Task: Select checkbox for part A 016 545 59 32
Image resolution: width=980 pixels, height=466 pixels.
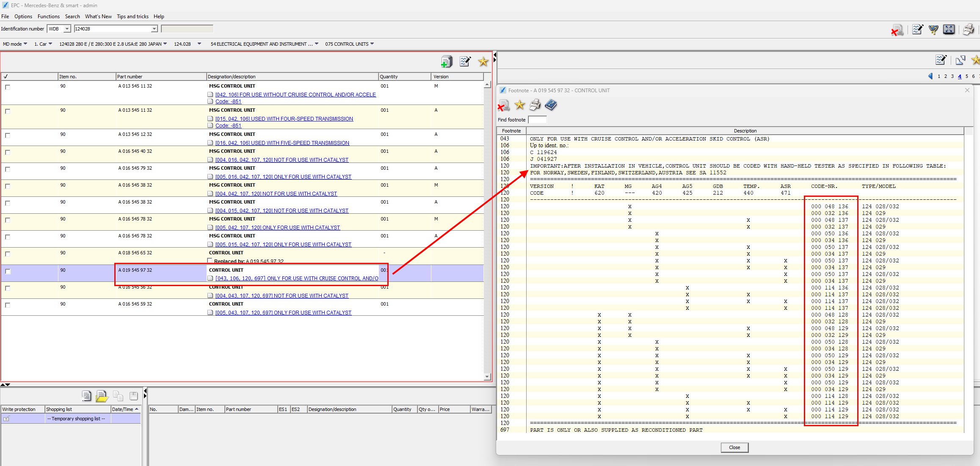Action: tap(8, 305)
